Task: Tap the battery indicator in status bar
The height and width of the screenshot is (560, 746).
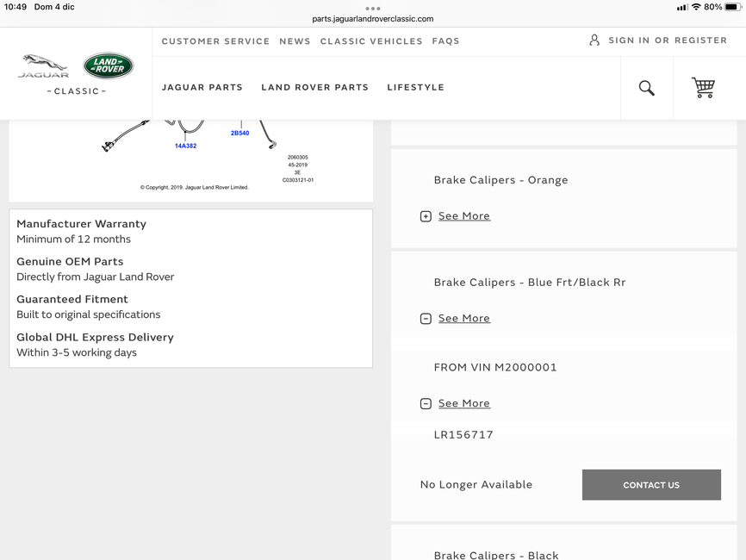Action: (733, 7)
